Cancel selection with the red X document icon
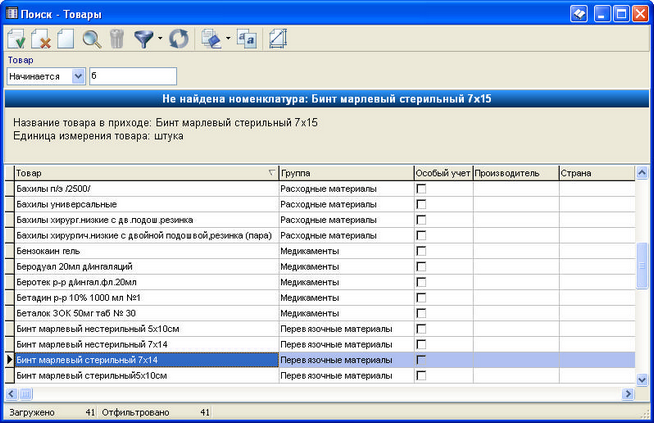The image size is (654, 423). pos(41,39)
